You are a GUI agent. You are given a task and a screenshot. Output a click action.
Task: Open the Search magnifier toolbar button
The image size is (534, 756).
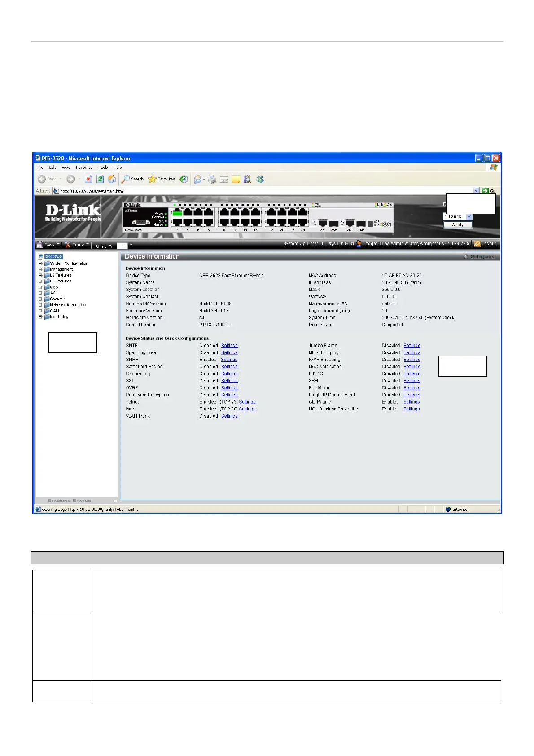[133, 179]
